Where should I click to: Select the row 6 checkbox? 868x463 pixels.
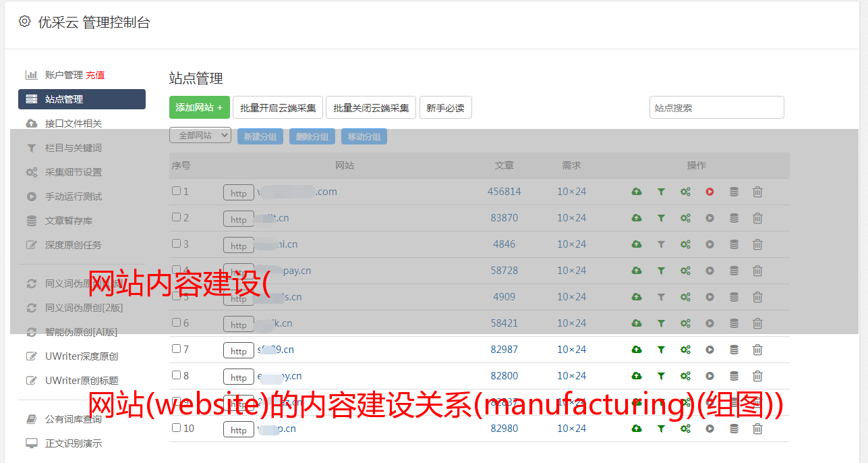click(x=176, y=323)
